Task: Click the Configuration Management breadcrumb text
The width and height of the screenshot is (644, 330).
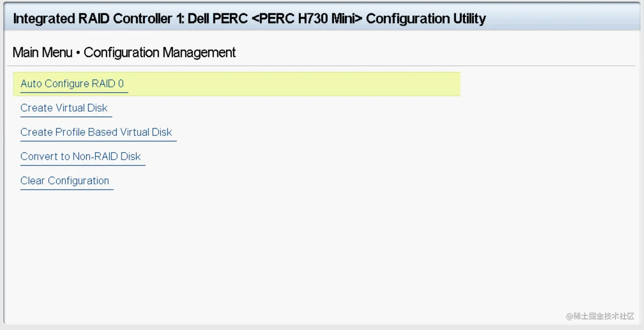Action: (x=160, y=52)
